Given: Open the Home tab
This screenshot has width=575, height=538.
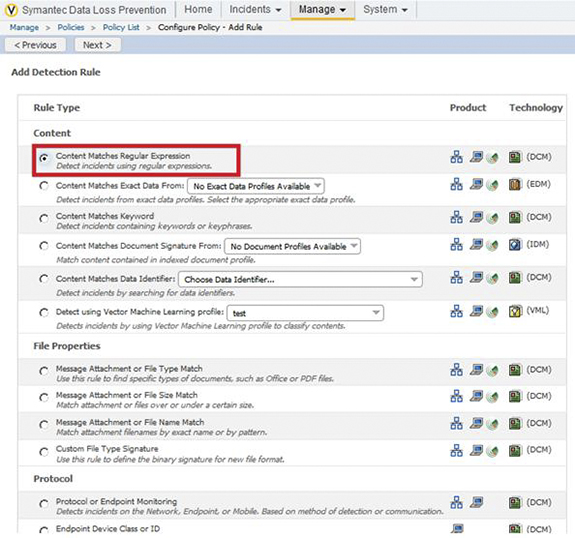Looking at the screenshot, I should point(198,9).
